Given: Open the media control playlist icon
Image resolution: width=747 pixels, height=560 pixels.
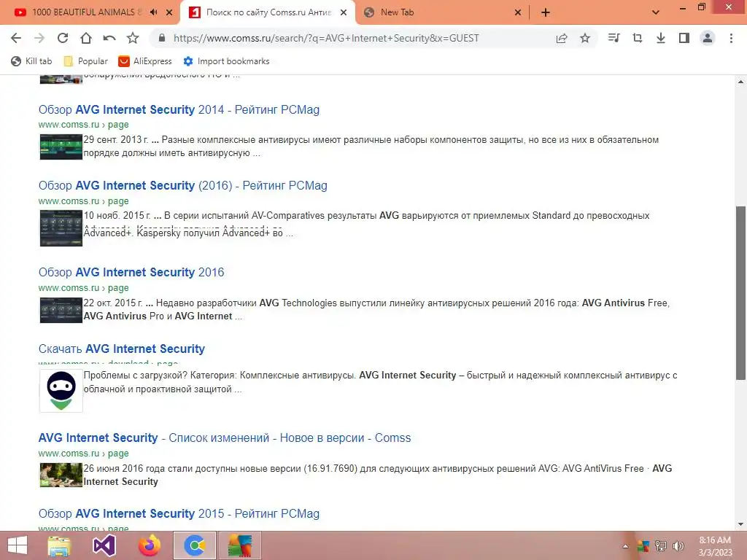Looking at the screenshot, I should point(614,38).
